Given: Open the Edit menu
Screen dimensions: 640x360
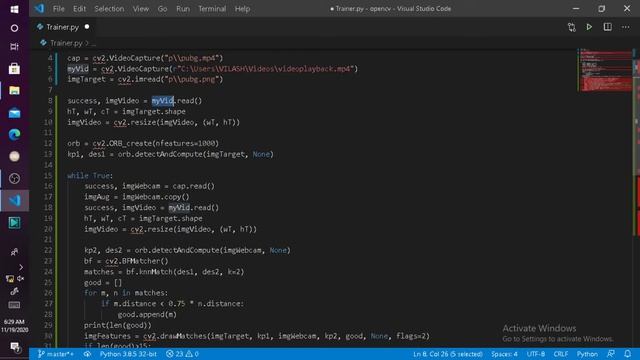Looking at the screenshot, I should (79, 9).
